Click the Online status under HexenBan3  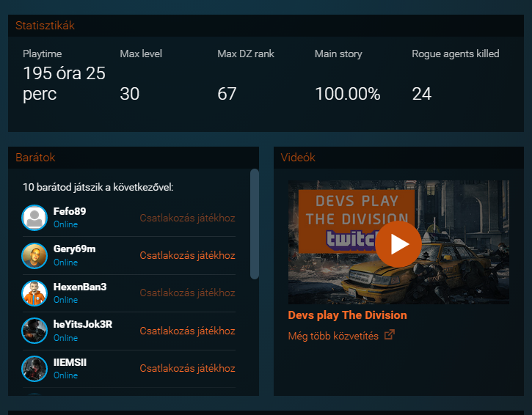point(65,300)
